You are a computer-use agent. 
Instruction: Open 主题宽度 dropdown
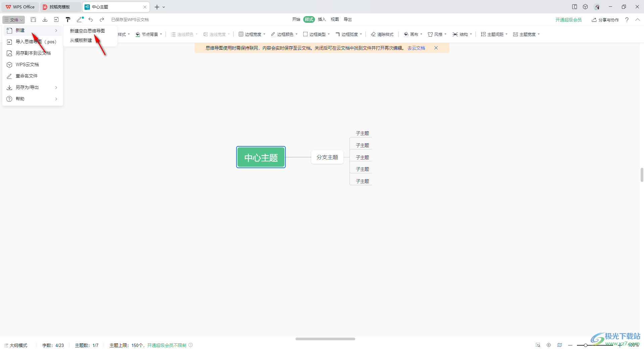click(526, 34)
